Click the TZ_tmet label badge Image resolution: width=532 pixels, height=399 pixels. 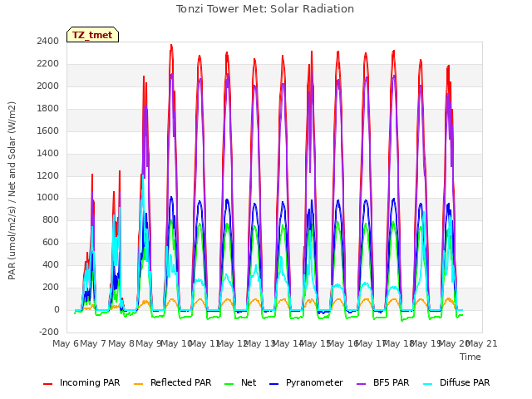click(x=92, y=35)
